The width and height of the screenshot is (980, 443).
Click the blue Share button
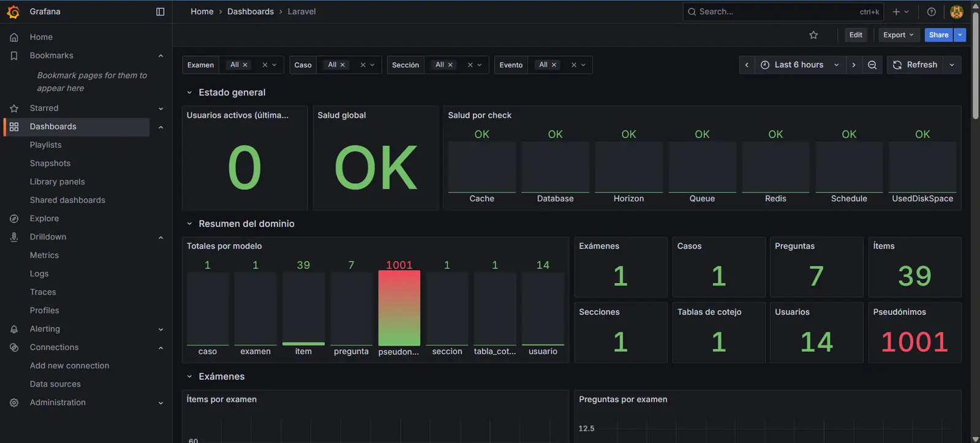click(x=938, y=35)
